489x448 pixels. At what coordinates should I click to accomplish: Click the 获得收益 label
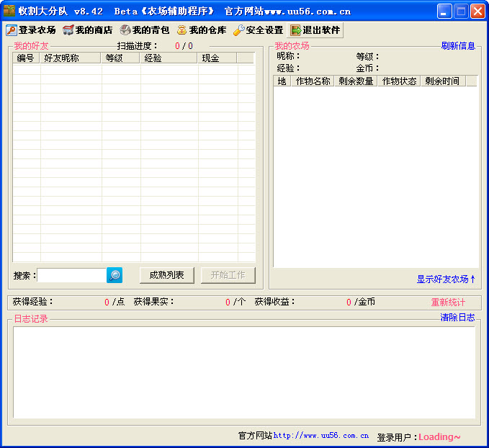coord(274,302)
